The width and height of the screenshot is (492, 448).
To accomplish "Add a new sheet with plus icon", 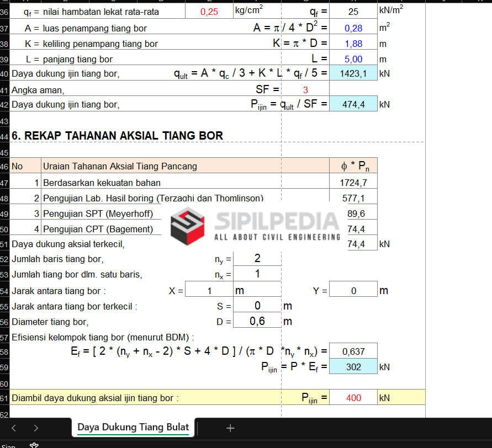I will [x=230, y=428].
